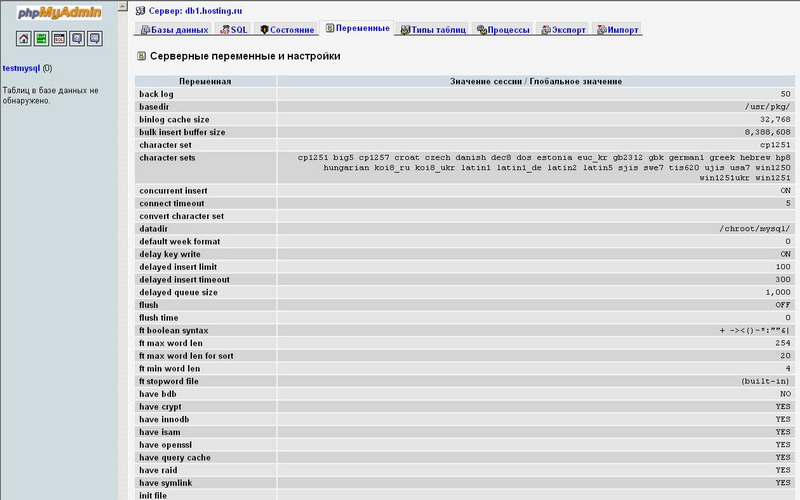Click the 'flush time' variable name
Viewport: 800px width, 500px height.
point(159,318)
